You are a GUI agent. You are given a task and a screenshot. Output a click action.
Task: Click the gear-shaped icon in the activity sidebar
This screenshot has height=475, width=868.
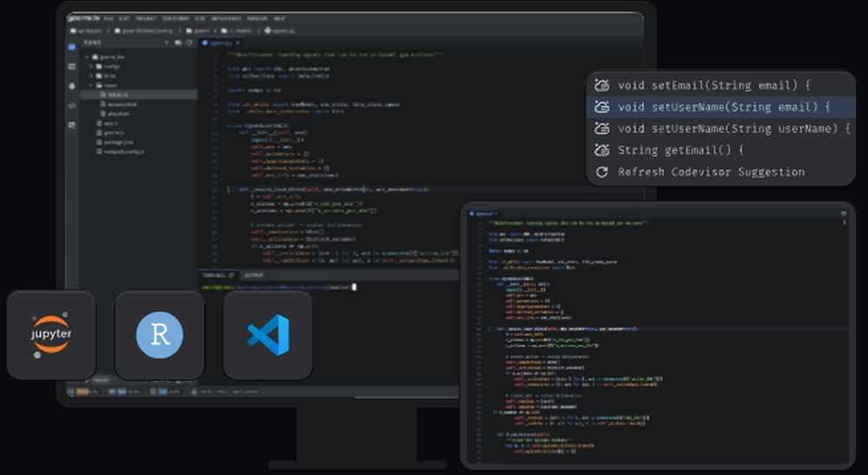(x=72, y=86)
